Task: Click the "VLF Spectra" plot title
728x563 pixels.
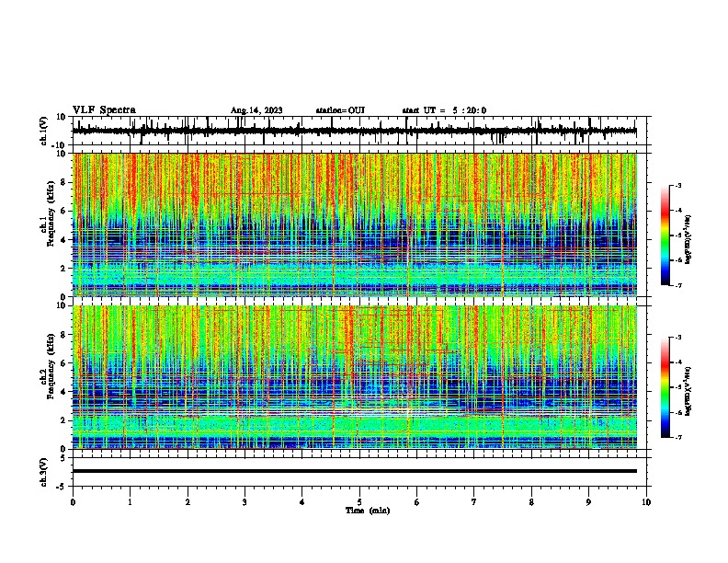Action: click(x=104, y=110)
